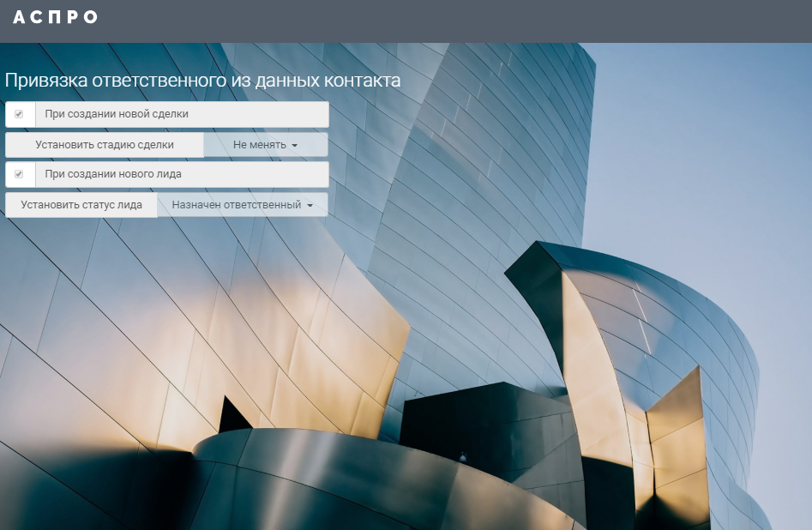This screenshot has width=812, height=530.
Task: Open the "Не менять" deal stage dropdown
Action: point(265,145)
